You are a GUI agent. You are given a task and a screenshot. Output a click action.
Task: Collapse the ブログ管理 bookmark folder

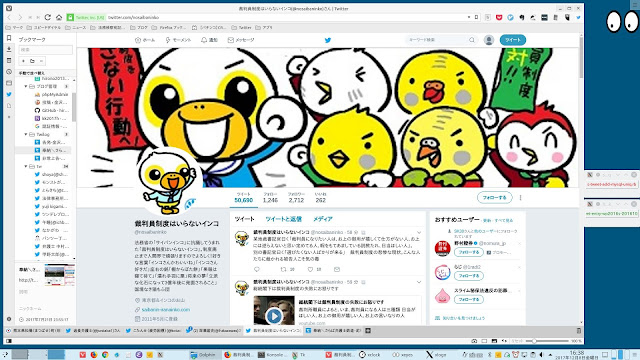tap(26, 87)
